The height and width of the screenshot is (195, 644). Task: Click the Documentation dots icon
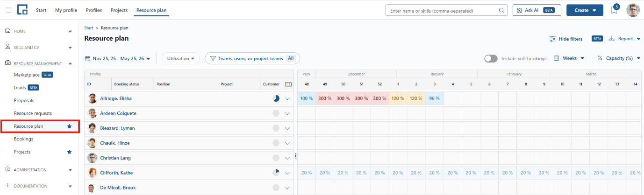tap(8, 186)
